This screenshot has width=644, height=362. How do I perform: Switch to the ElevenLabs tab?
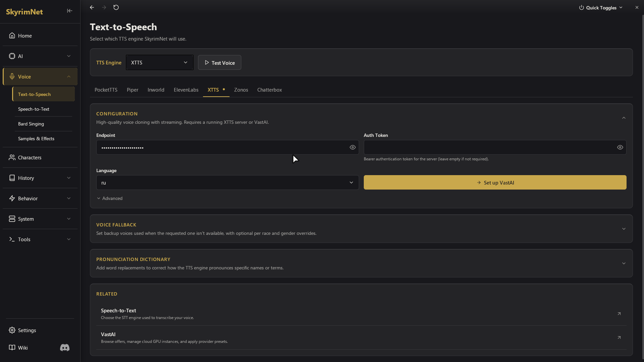pos(186,90)
